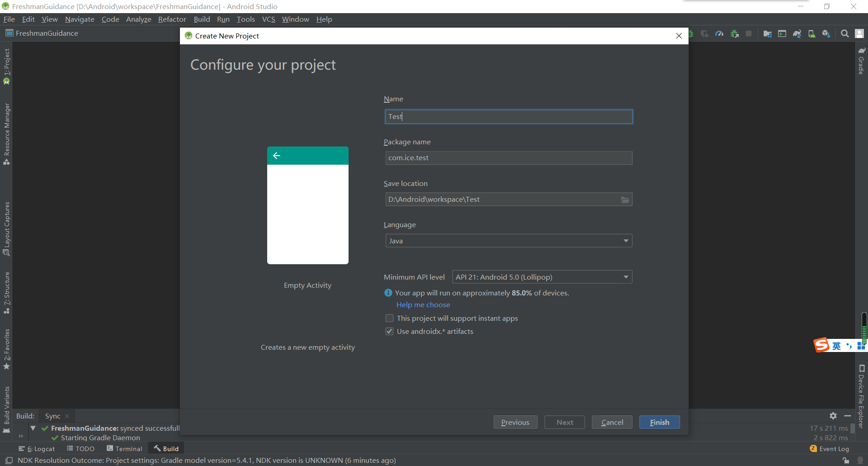Open the Logcat panel

pyautogui.click(x=41, y=448)
